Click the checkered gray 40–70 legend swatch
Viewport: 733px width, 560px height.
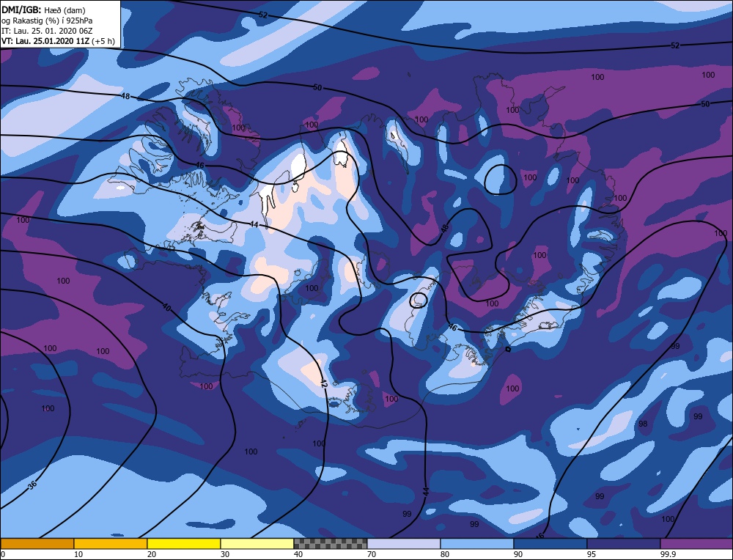click(x=331, y=544)
